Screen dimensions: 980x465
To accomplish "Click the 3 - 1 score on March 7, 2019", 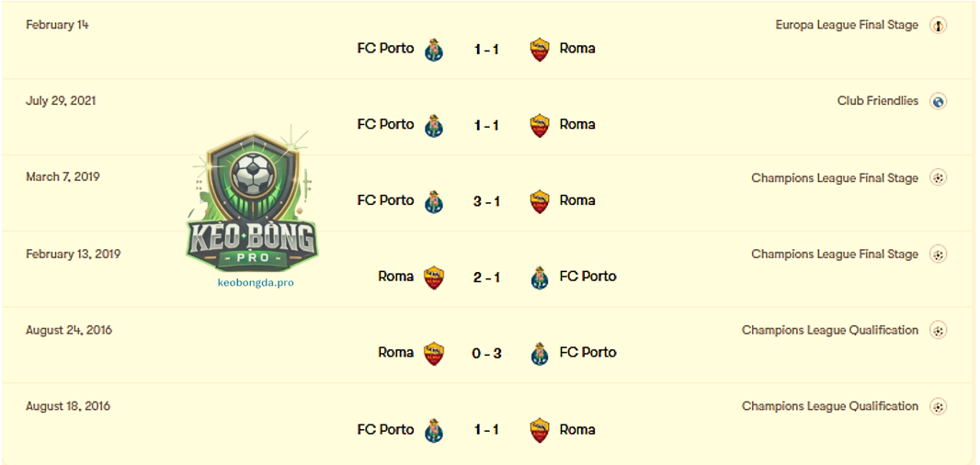I will pos(486,202).
